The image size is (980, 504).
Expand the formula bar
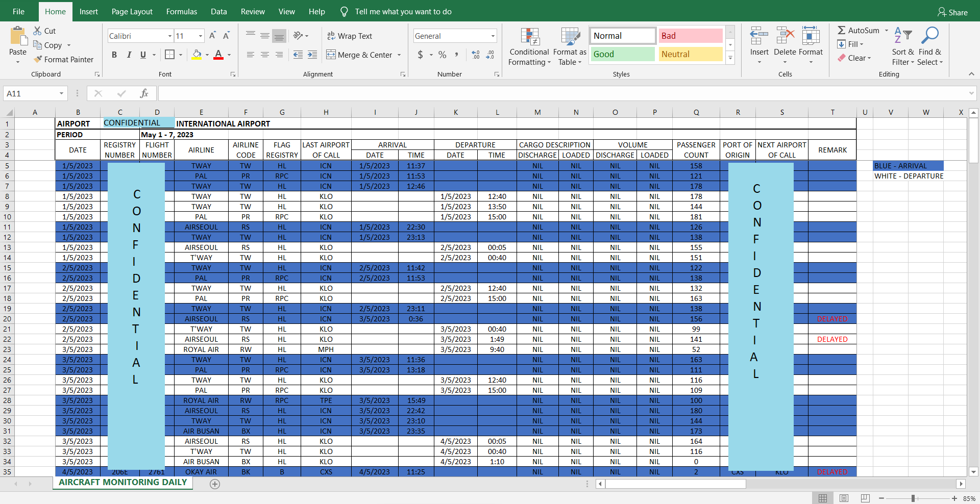coord(971,93)
